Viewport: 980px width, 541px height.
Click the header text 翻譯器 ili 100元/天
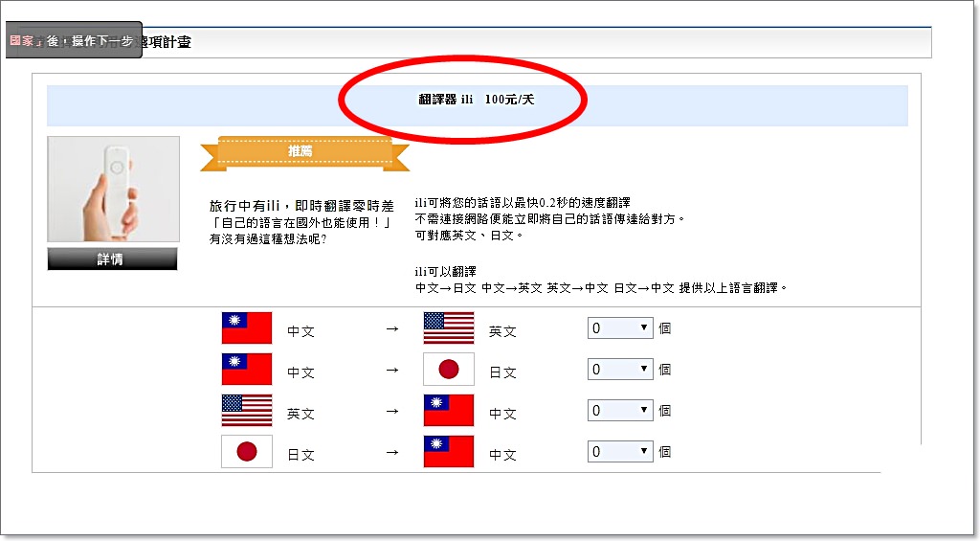(x=477, y=100)
